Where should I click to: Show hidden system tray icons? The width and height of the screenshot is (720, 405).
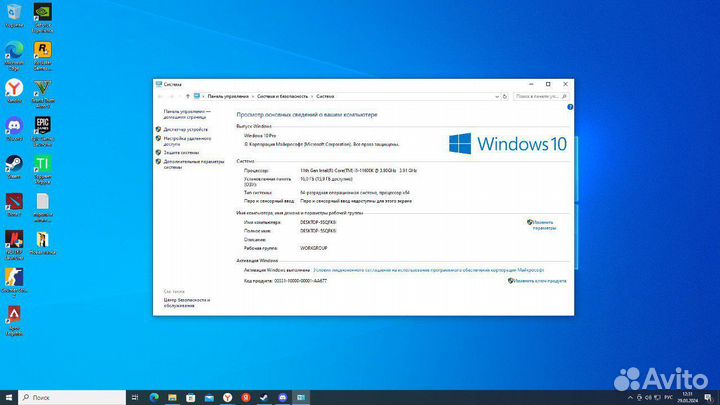click(x=630, y=398)
